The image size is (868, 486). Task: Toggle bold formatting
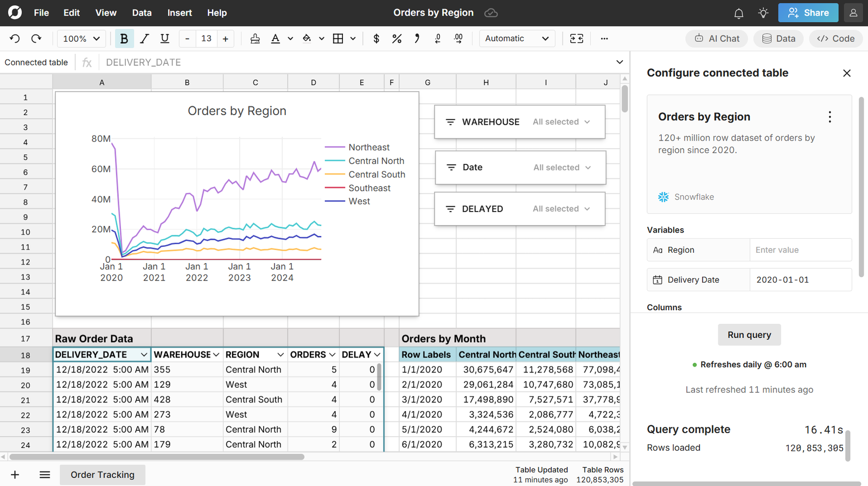(x=124, y=39)
